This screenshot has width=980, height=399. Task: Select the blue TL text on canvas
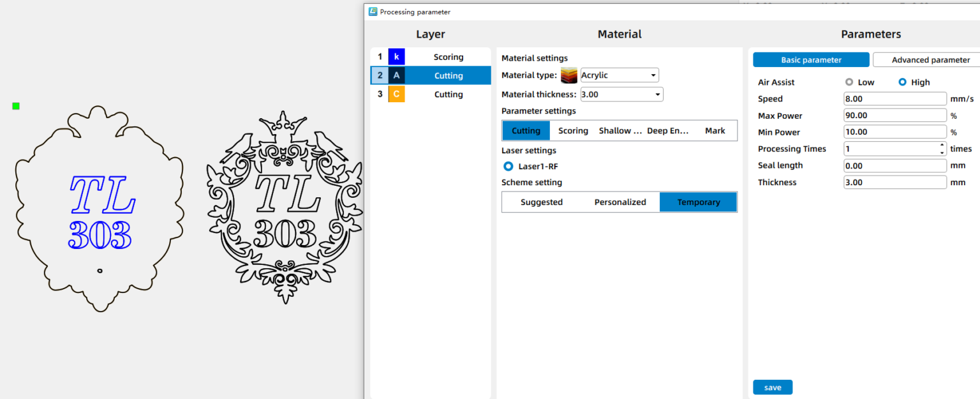102,195
